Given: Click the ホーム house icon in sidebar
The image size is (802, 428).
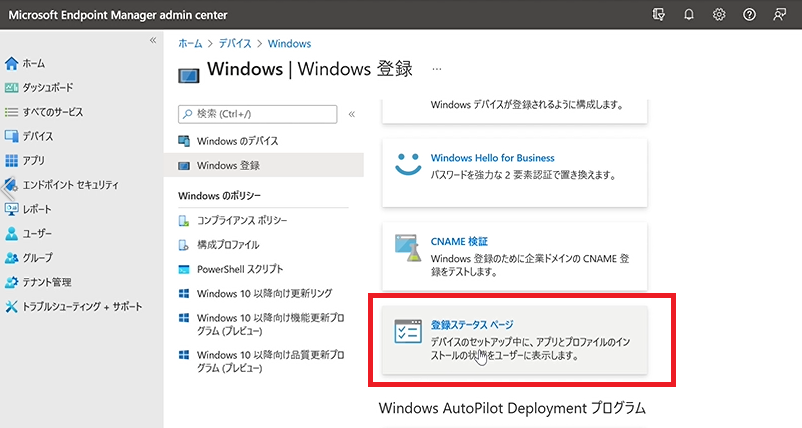Looking at the screenshot, I should pos(11,63).
